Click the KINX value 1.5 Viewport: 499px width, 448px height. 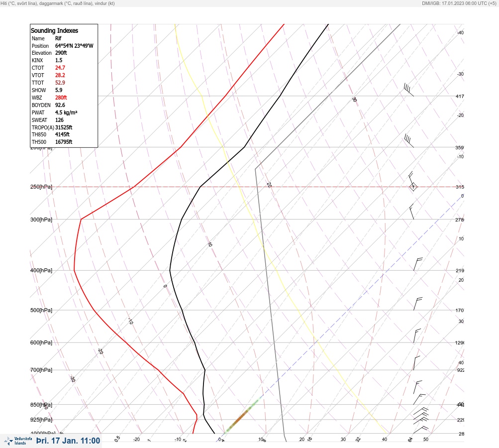pyautogui.click(x=59, y=60)
